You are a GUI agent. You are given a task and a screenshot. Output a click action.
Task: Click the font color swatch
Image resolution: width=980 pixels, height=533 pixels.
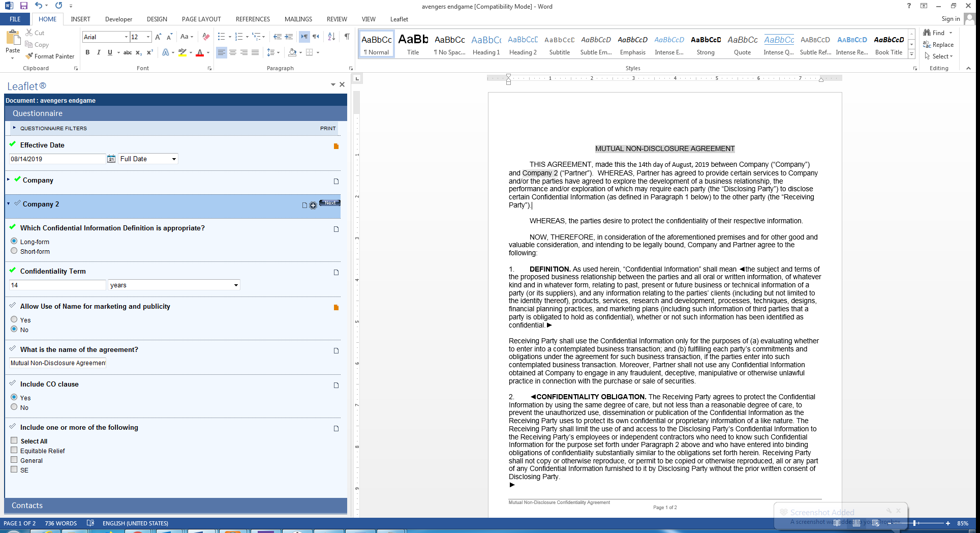coord(200,52)
